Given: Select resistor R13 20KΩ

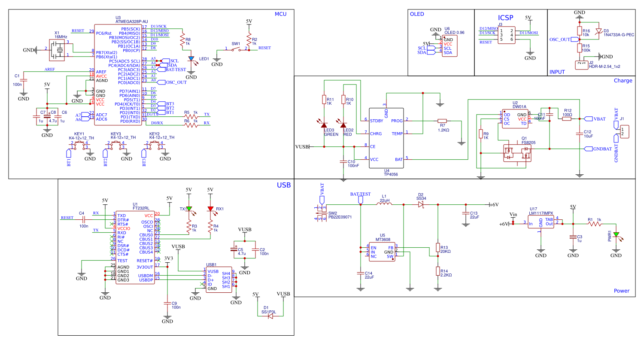Looking at the screenshot, I should (x=438, y=248).
